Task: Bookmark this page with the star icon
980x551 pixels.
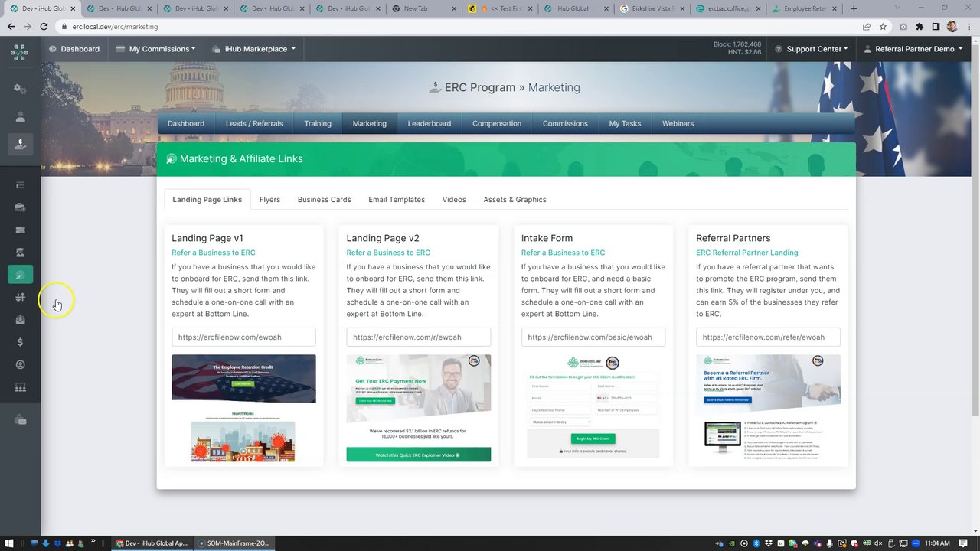Action: click(x=883, y=26)
